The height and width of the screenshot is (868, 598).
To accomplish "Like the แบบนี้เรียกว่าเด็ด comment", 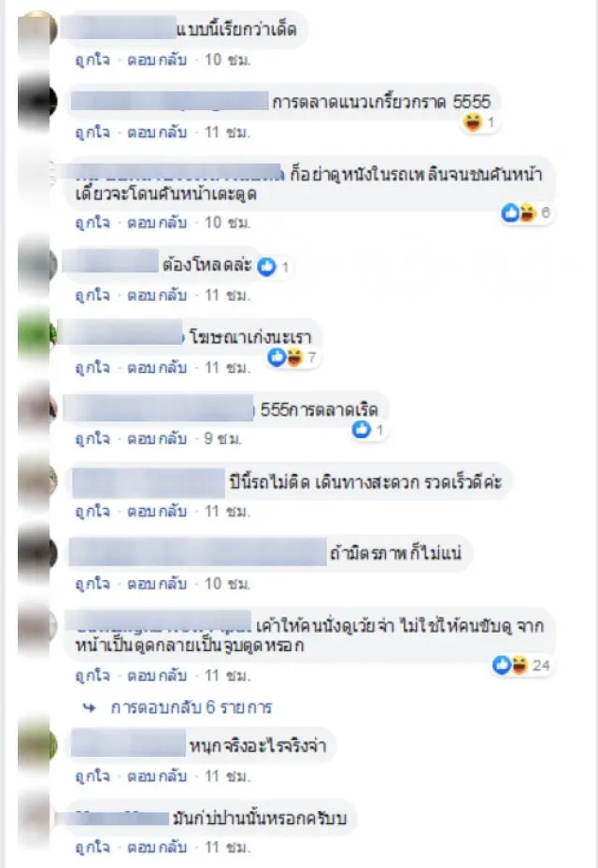I will [x=93, y=59].
